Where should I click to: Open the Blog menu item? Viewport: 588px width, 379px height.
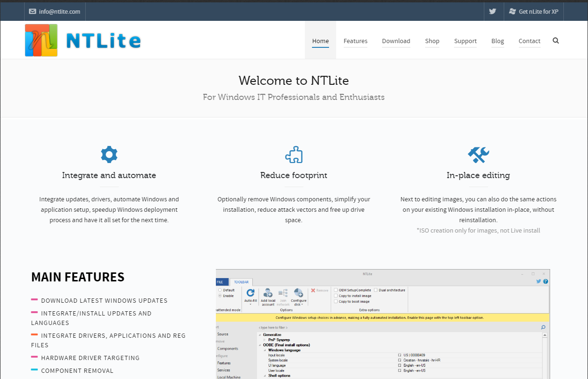pos(498,41)
